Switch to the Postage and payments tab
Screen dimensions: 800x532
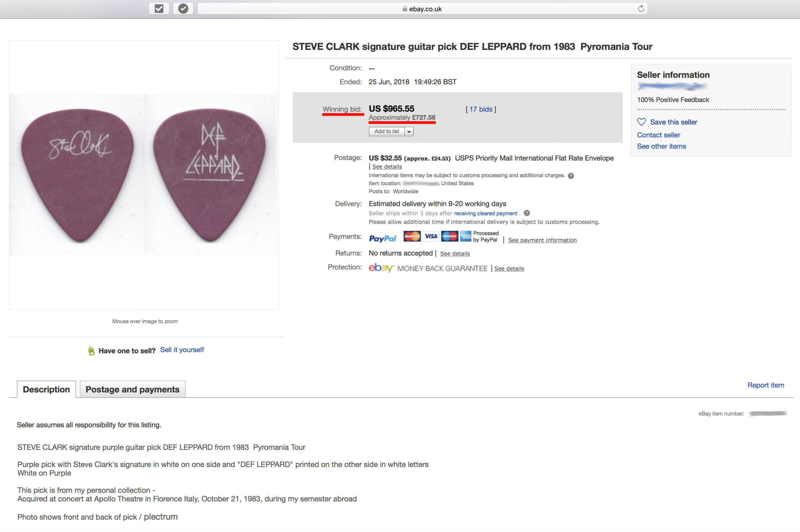(x=132, y=389)
